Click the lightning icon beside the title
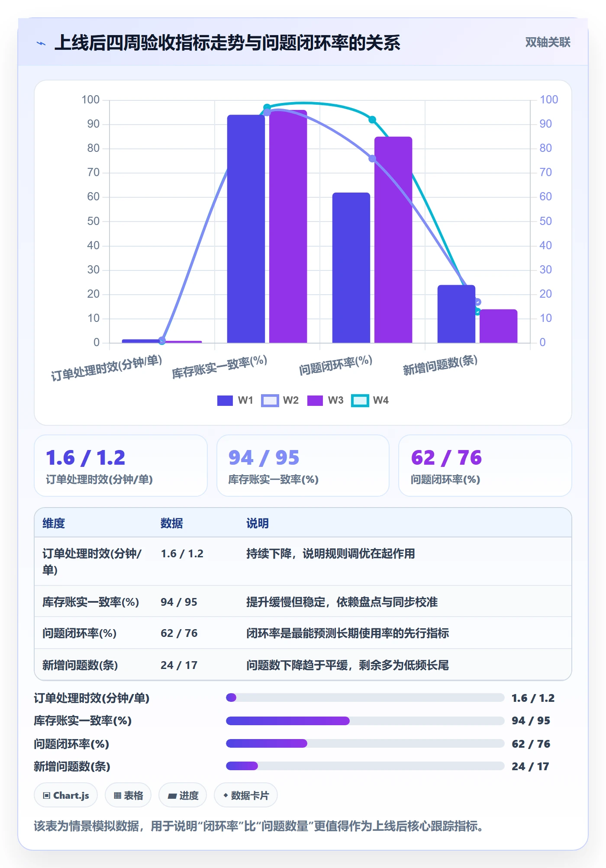 tap(41, 43)
